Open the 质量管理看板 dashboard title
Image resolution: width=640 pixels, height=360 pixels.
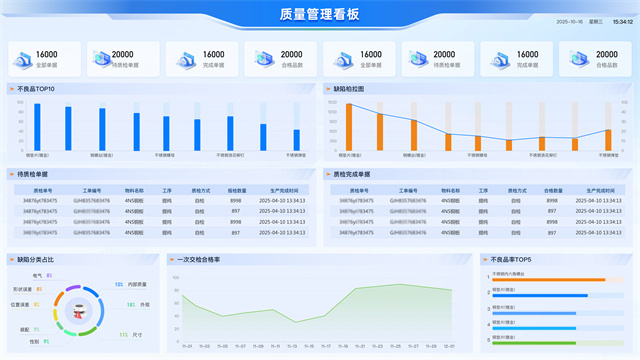[x=320, y=14]
